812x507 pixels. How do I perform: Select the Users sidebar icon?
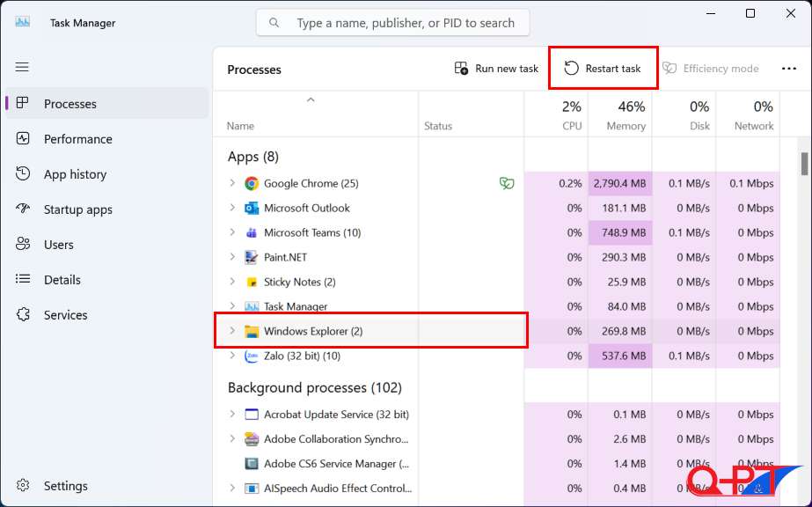point(24,245)
